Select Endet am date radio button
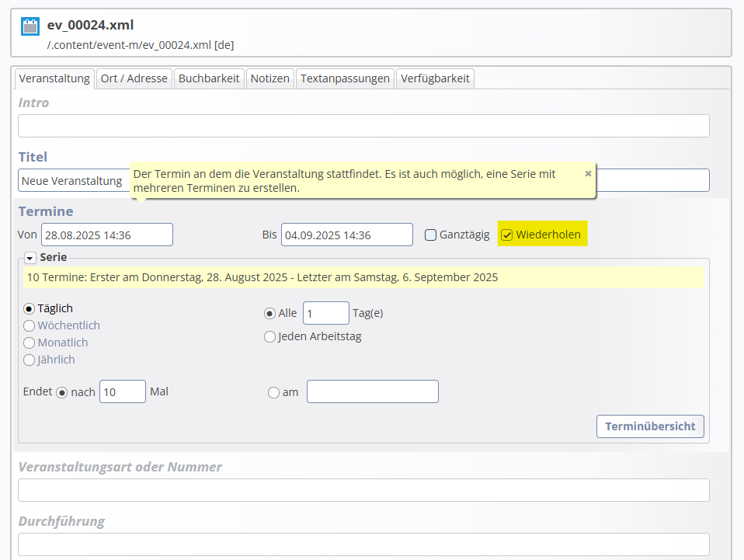Viewport: 744px width, 560px height. click(x=273, y=393)
